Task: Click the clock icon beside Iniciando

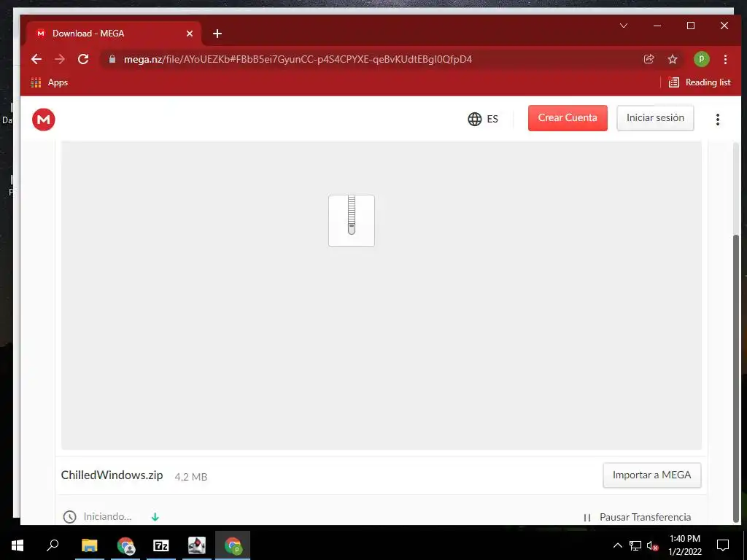Action: click(x=69, y=517)
